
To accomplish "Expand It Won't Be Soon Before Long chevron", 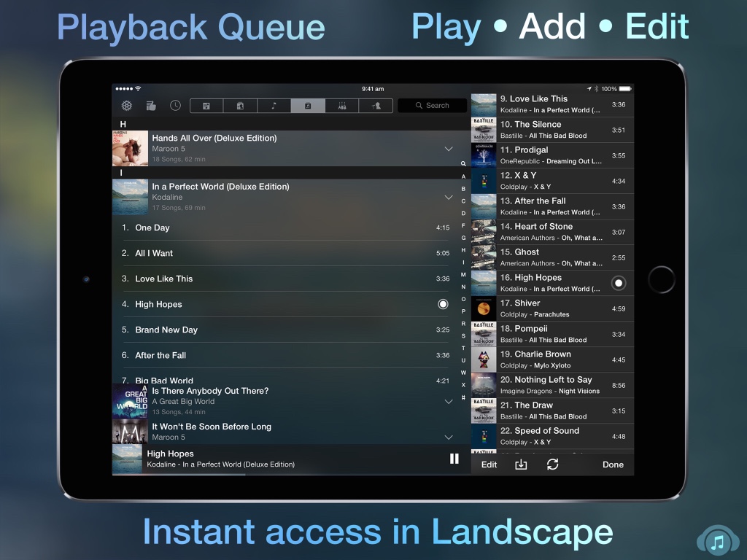I will (449, 437).
